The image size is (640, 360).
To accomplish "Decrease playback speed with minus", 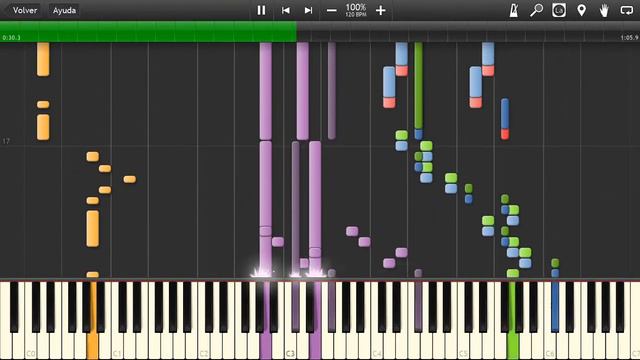I will [x=331, y=10].
